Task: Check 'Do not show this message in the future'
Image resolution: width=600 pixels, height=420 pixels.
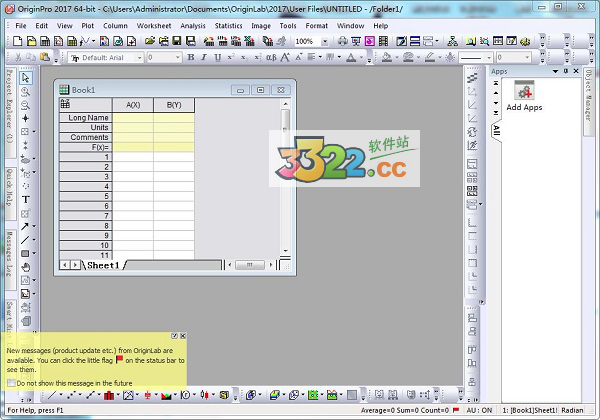Action: (x=11, y=382)
